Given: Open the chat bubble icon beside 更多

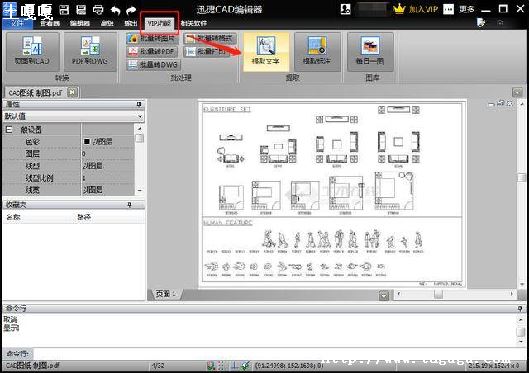Looking at the screenshot, I should point(448,9).
